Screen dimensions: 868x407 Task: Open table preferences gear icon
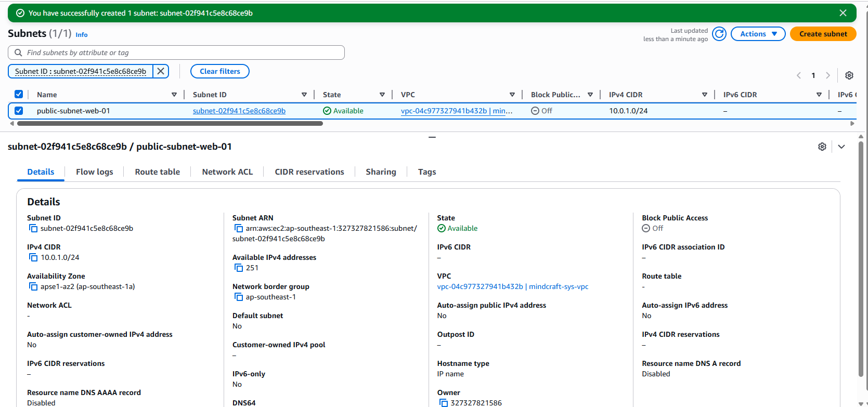(849, 75)
